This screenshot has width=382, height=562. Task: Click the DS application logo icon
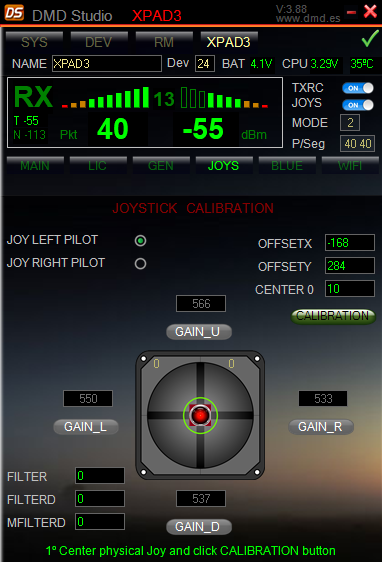point(14,13)
